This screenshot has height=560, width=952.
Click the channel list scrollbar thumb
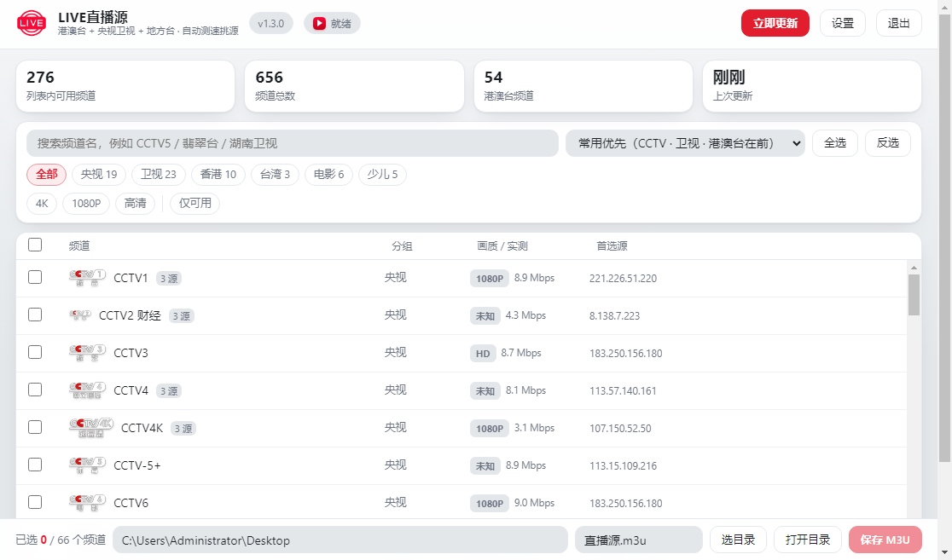[x=914, y=295]
